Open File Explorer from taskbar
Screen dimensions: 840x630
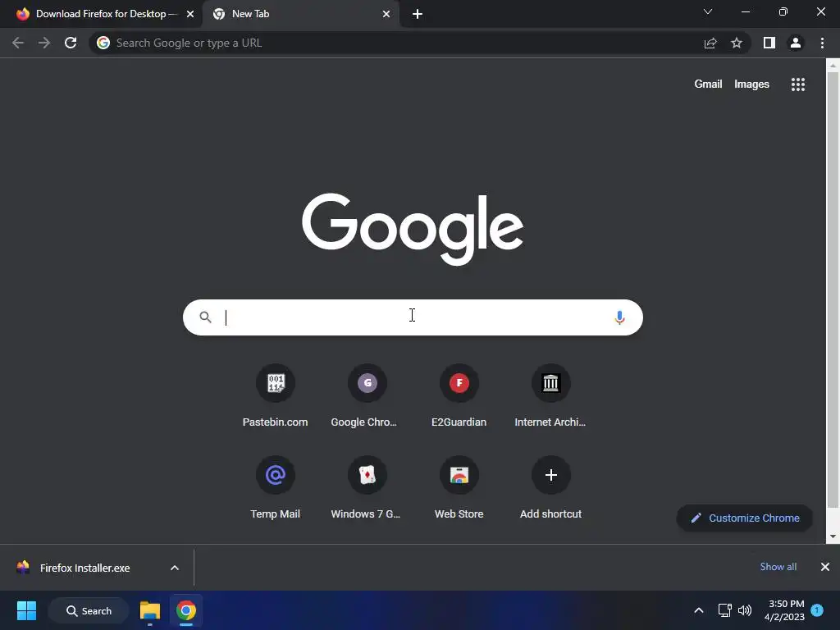click(150, 610)
